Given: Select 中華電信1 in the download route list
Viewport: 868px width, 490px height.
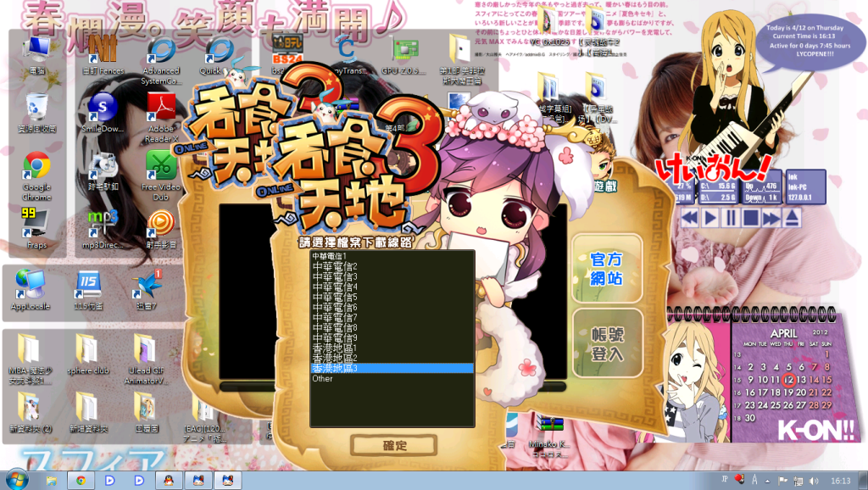Looking at the screenshot, I should [392, 256].
